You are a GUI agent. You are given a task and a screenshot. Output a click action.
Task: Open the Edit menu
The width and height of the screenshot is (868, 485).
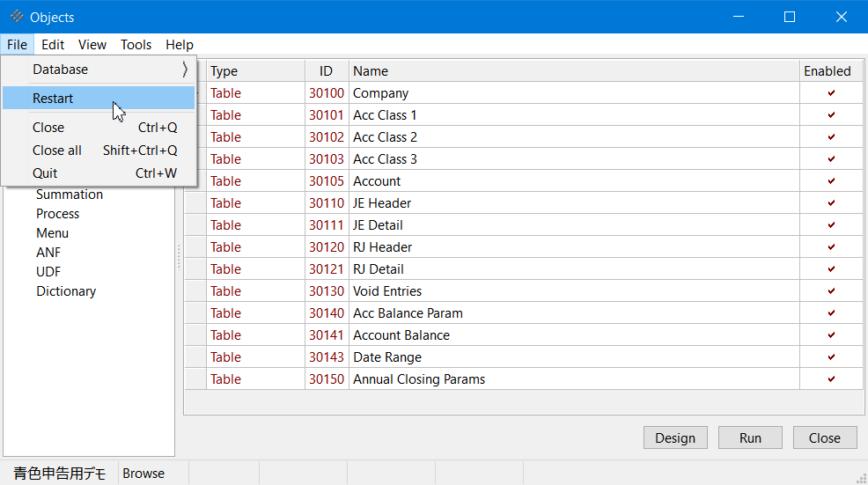pos(53,45)
